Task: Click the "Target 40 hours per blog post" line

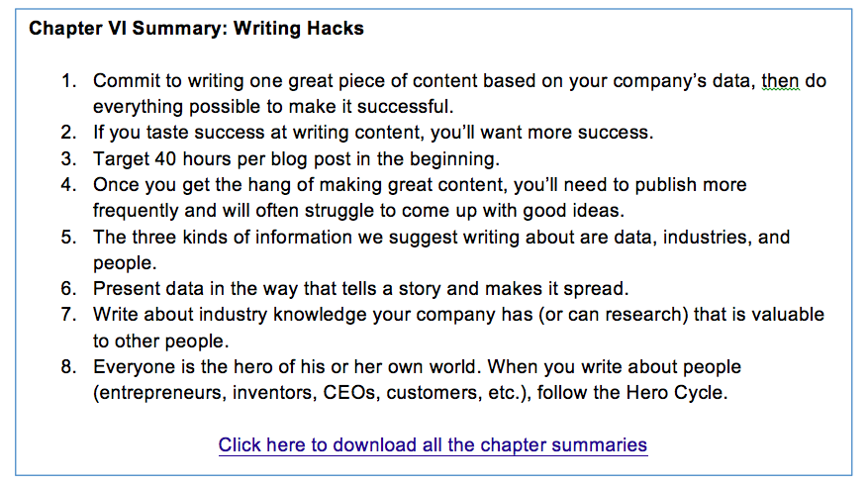Action: tap(296, 158)
